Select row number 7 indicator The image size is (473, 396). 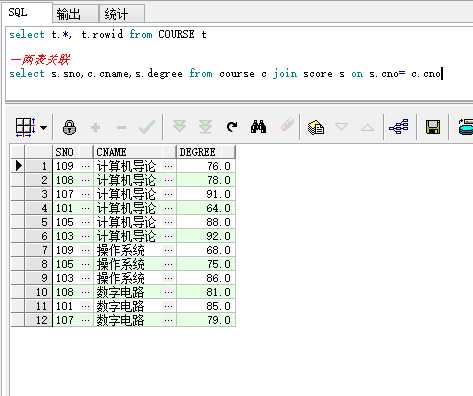click(38, 250)
